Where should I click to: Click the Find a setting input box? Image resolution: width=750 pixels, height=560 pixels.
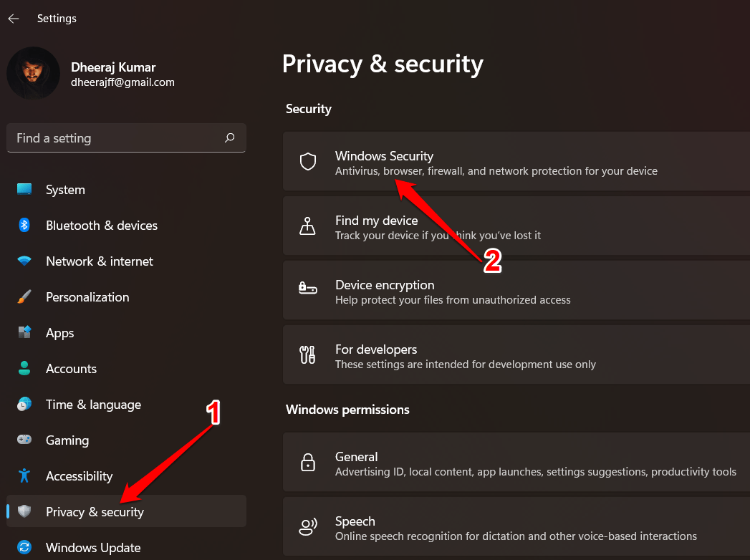pos(107,137)
